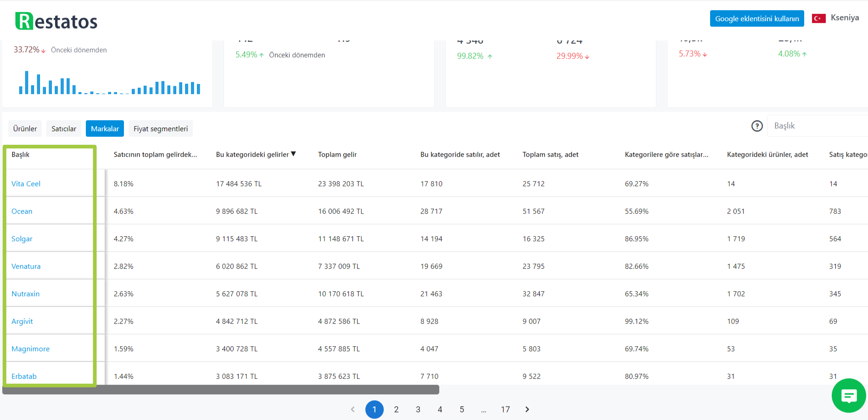
Task: Open the Solgar brand link
Action: point(22,238)
